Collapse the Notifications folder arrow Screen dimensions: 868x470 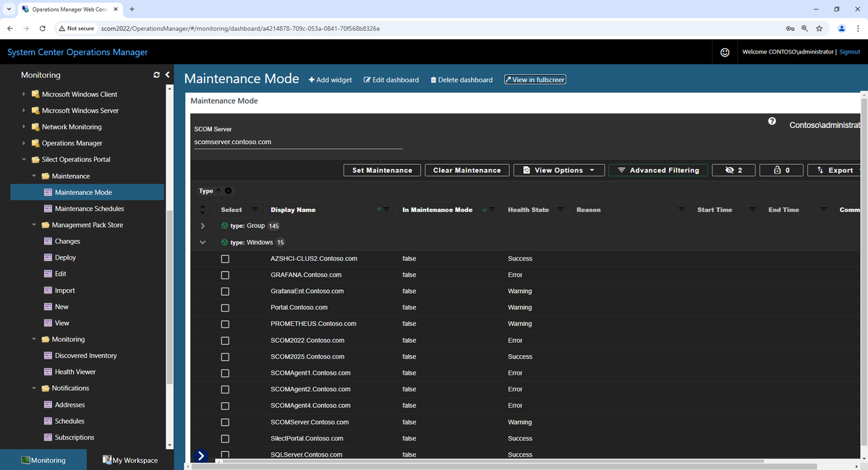click(x=34, y=388)
